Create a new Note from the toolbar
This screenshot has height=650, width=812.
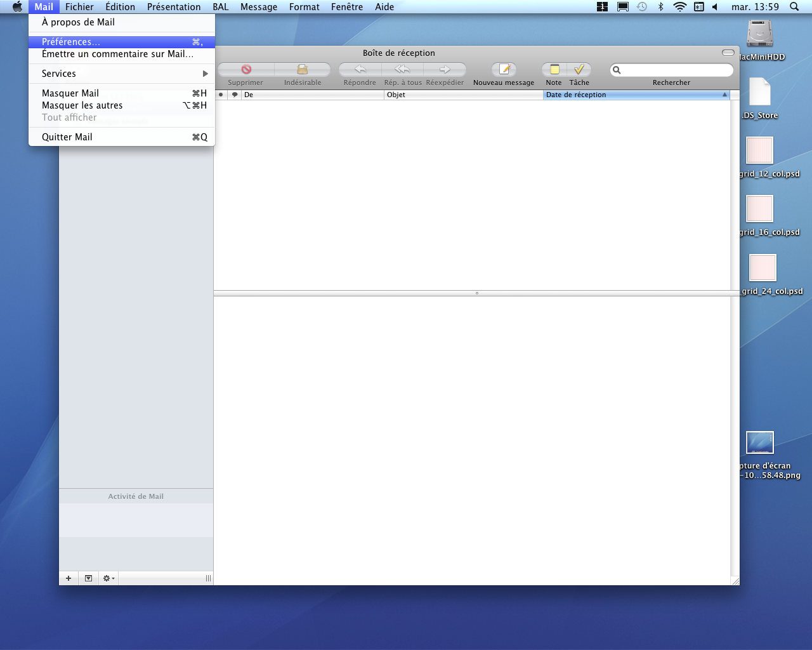(554, 69)
